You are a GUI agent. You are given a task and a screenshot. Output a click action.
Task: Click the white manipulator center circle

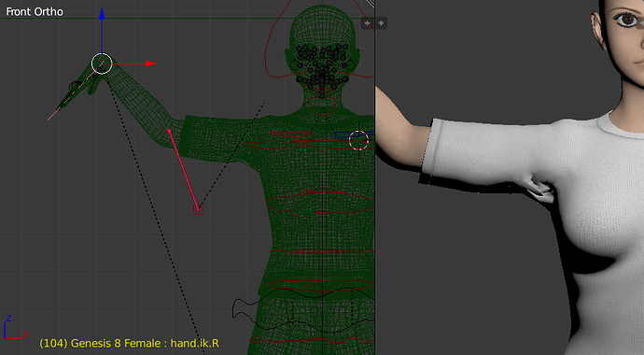[x=102, y=64]
